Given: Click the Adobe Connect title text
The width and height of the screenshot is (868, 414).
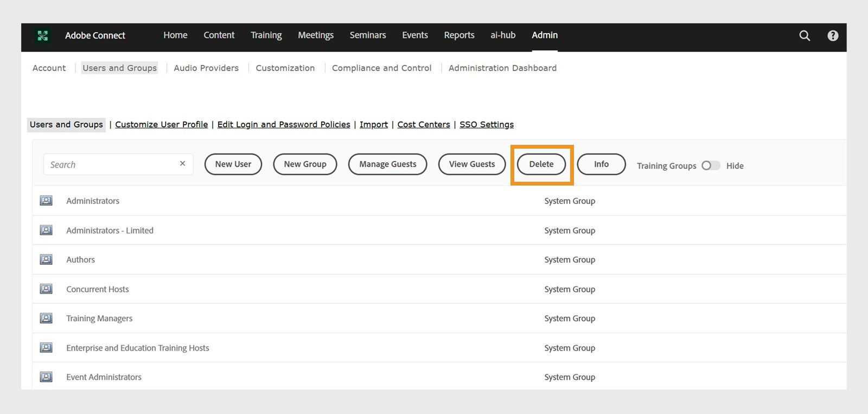Looking at the screenshot, I should coord(95,35).
